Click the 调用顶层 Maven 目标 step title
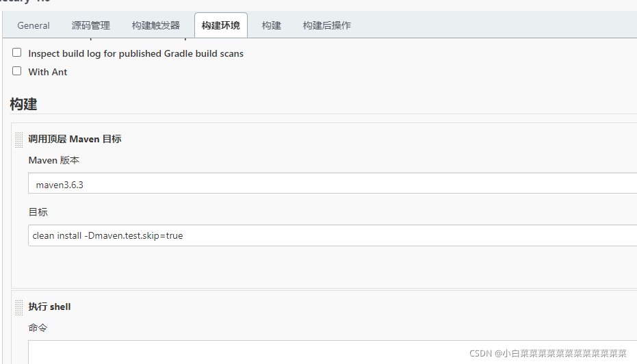The width and height of the screenshot is (637, 364). (75, 139)
